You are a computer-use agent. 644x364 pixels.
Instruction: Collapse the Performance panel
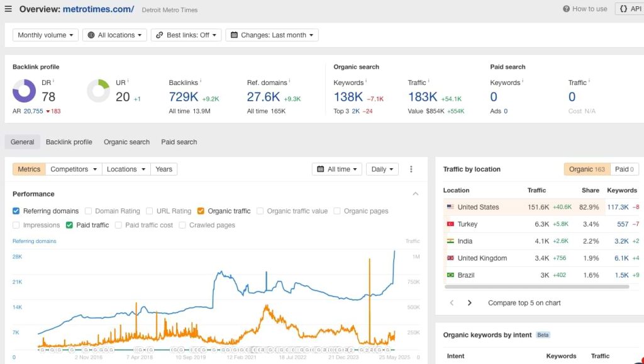tap(415, 193)
